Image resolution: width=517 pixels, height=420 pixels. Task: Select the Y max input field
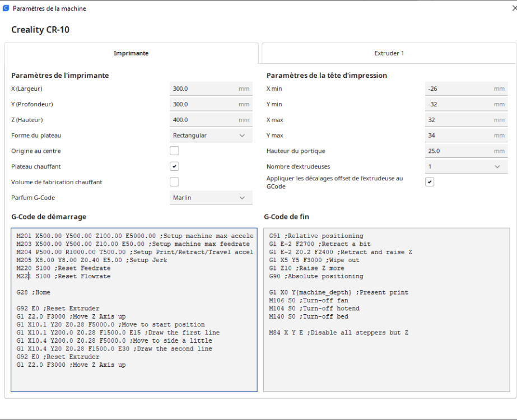point(466,136)
